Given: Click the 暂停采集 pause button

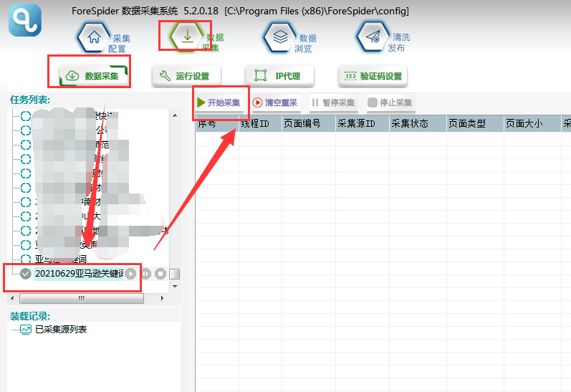Looking at the screenshot, I should tap(334, 102).
